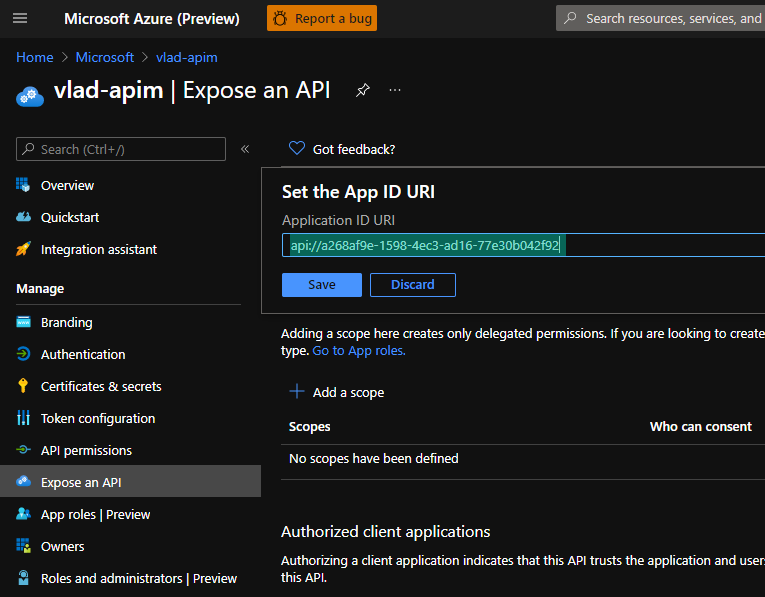Open the ellipsis more options menu
This screenshot has width=765, height=597.
point(395,90)
